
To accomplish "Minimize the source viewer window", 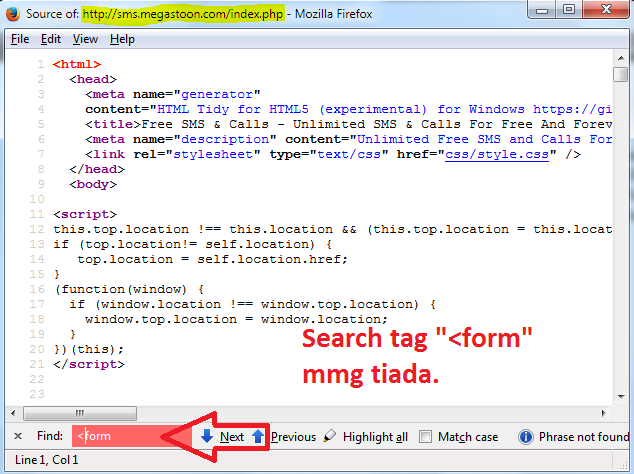I will point(542,9).
